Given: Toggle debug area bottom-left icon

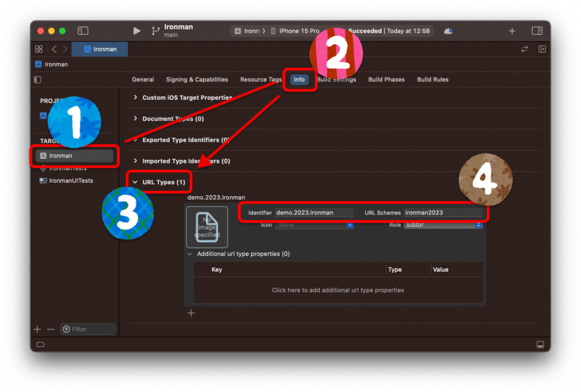Looking at the screenshot, I should (40, 344).
